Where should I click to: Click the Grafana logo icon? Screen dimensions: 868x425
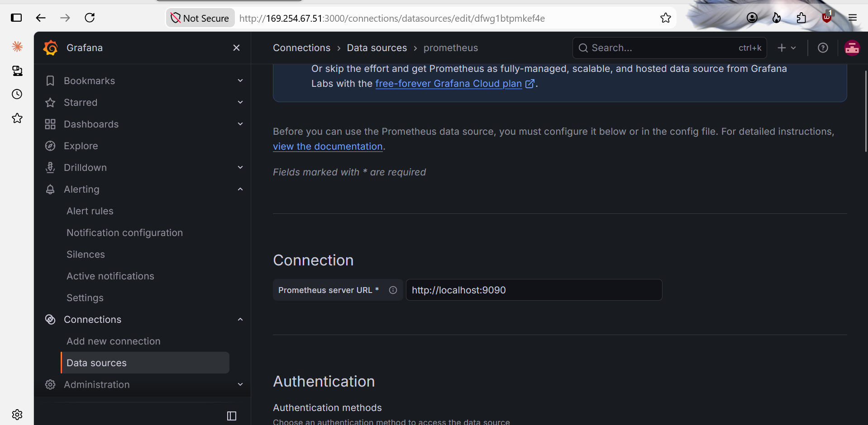pos(51,48)
